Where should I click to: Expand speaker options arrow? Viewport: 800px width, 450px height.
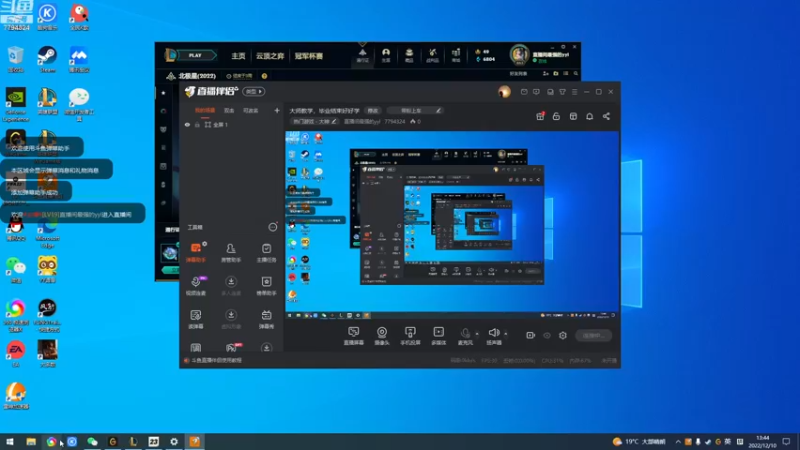tap(506, 334)
